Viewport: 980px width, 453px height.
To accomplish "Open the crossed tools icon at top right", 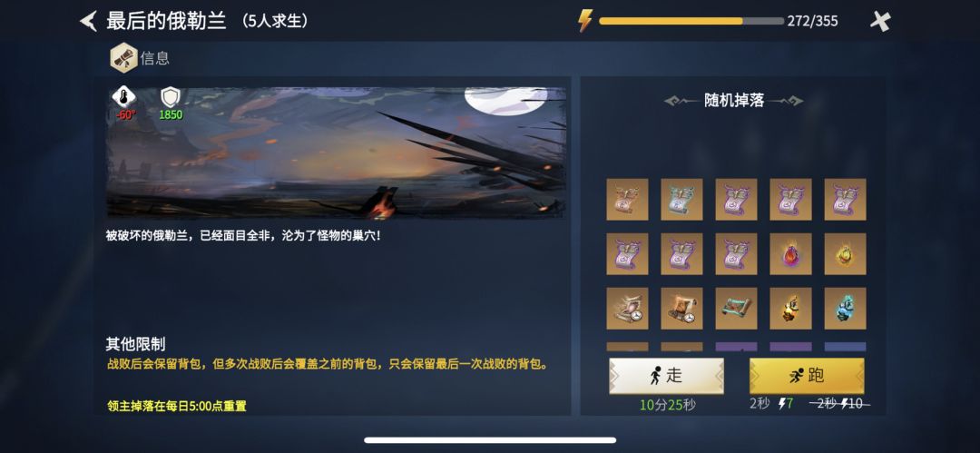I will tap(880, 21).
